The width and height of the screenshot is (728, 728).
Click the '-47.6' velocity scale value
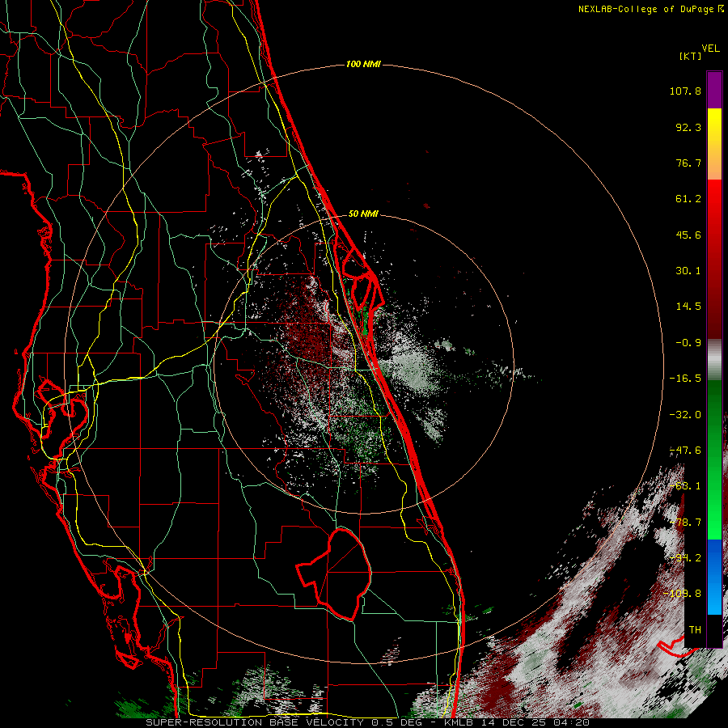tap(685, 451)
